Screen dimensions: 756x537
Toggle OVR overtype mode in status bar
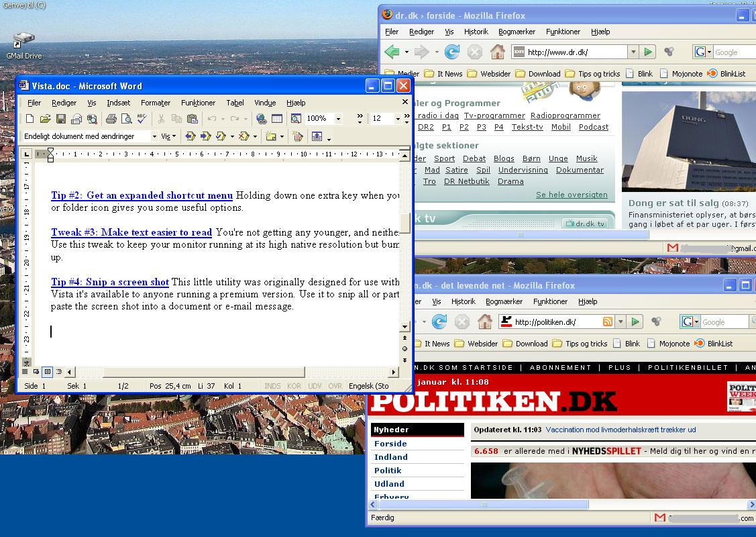pos(335,386)
